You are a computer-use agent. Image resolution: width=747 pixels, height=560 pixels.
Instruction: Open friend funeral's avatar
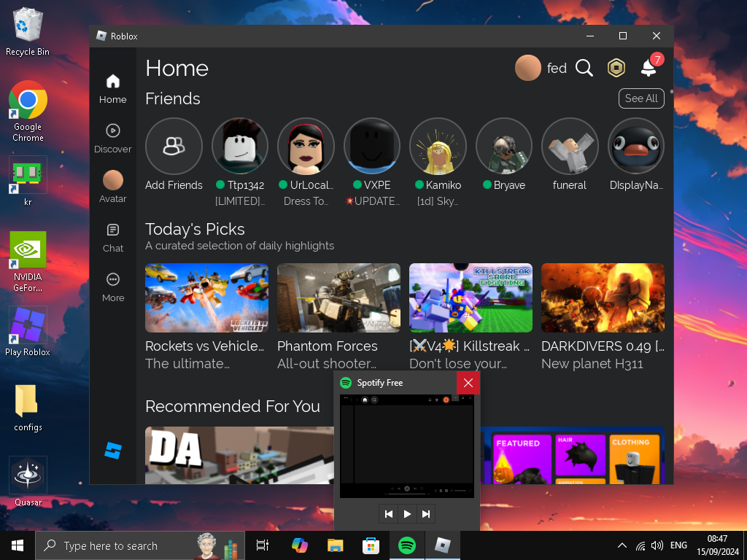tap(570, 146)
